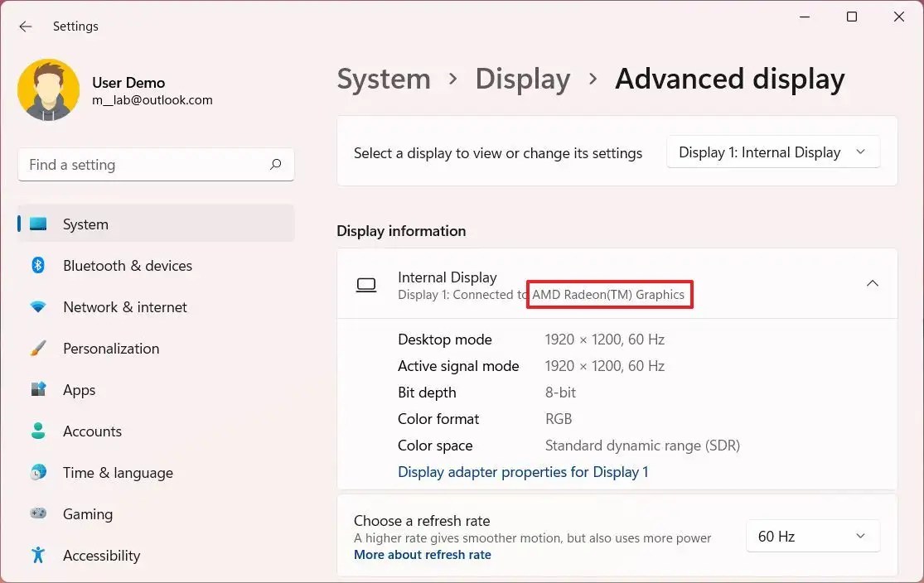Click the search magnifier icon
This screenshot has height=583, width=924.
(x=275, y=165)
